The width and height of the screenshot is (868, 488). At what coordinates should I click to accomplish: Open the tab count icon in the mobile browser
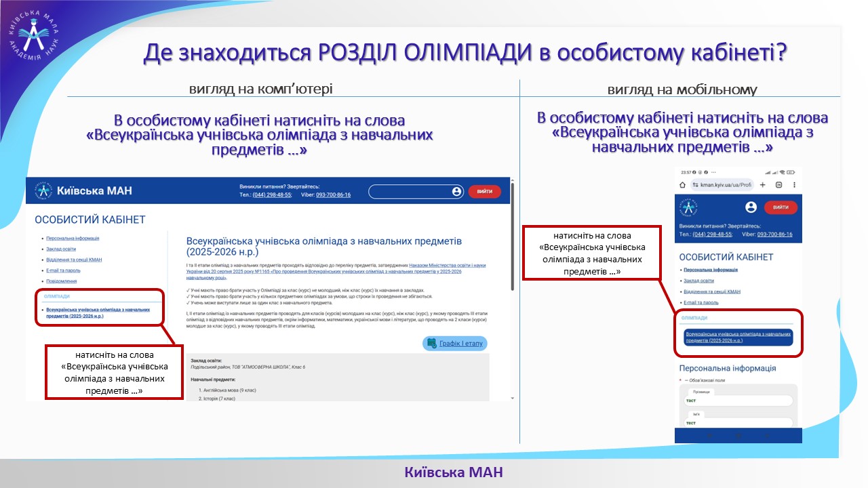click(x=778, y=185)
